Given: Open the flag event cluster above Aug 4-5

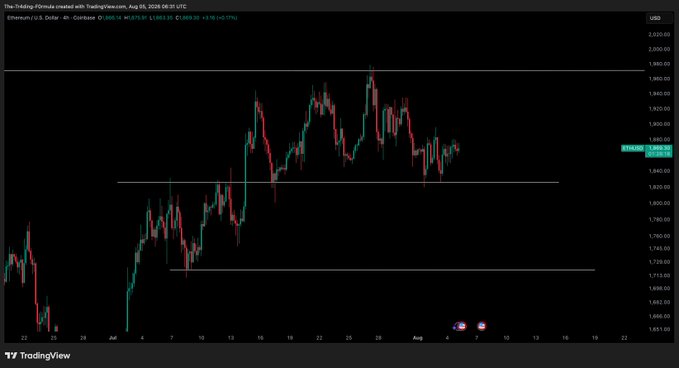Looking at the screenshot, I should tap(460, 326).
